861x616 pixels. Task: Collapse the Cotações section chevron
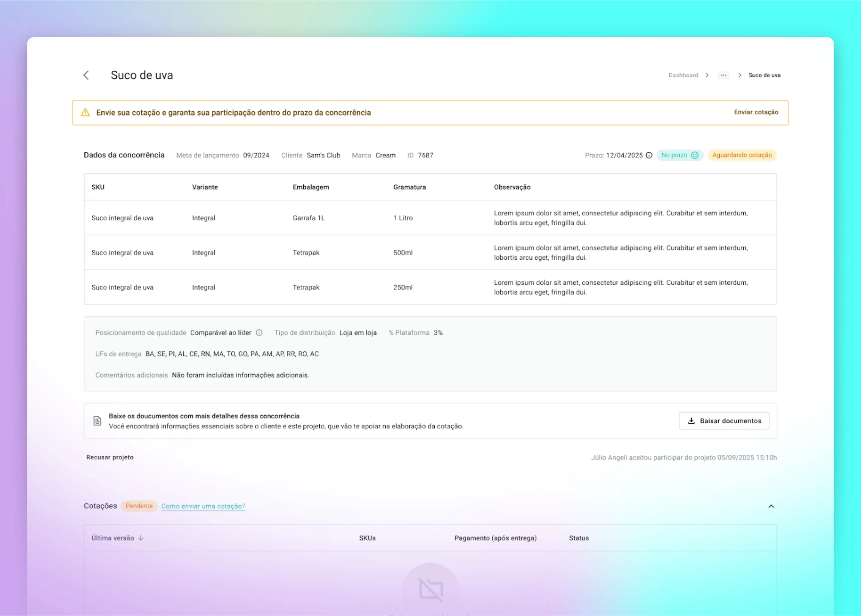tap(771, 506)
